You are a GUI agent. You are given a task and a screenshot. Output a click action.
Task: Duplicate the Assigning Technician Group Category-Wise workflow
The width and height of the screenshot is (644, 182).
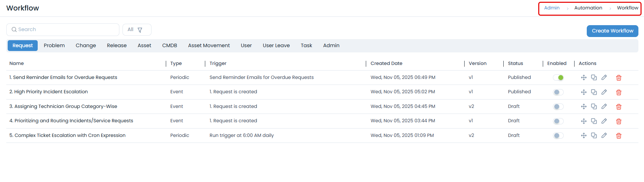tap(594, 107)
